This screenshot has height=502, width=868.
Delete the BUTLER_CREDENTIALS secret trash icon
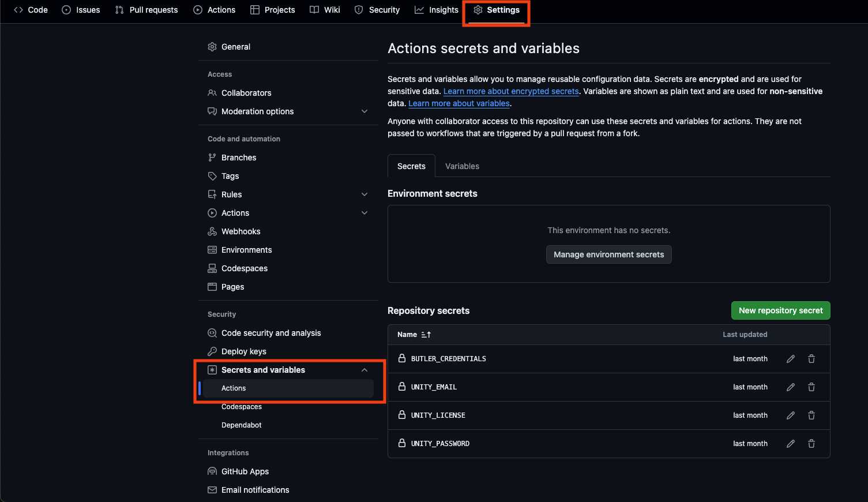[x=811, y=359]
